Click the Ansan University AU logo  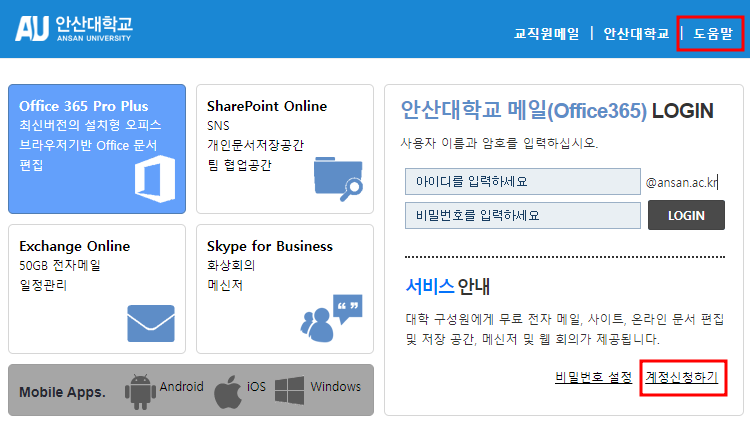pyautogui.click(x=74, y=29)
